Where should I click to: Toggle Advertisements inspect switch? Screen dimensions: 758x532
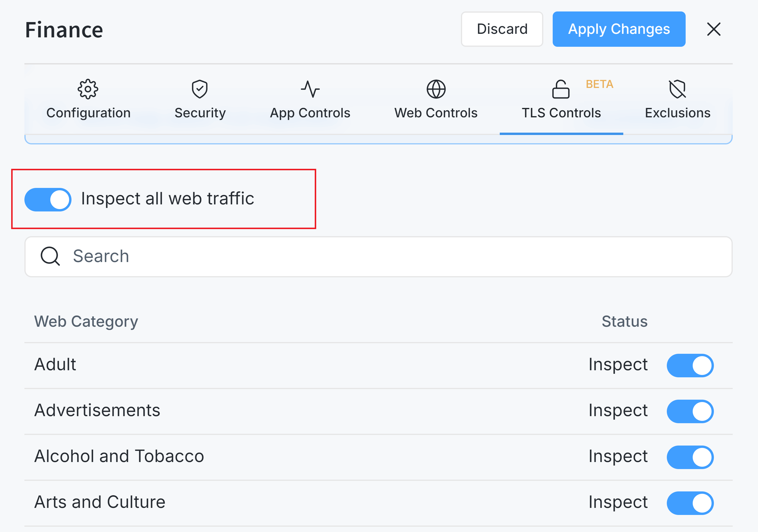pyautogui.click(x=690, y=411)
